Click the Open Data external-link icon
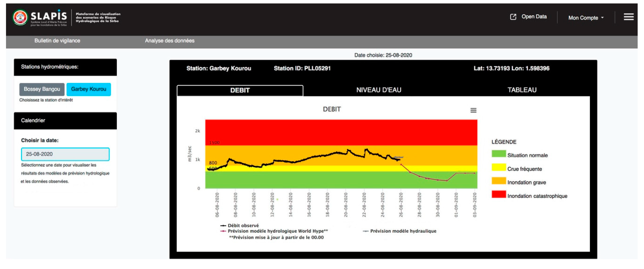 coord(513,17)
